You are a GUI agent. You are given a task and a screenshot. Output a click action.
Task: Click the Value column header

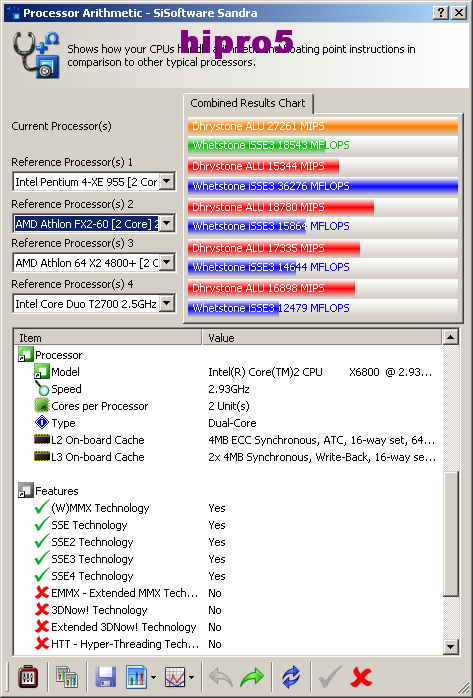click(x=322, y=337)
